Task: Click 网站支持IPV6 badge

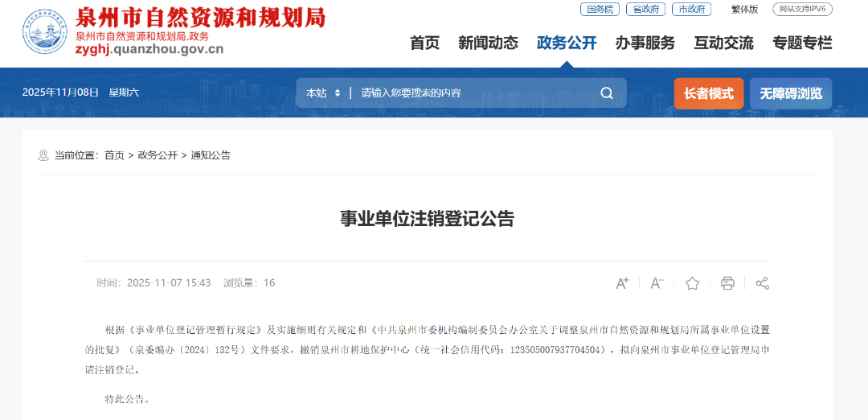Action: click(x=802, y=10)
